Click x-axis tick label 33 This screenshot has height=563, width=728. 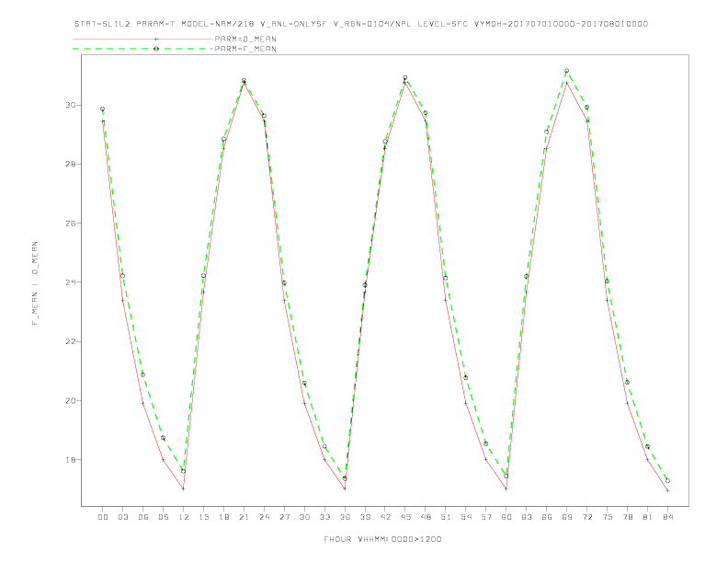[324, 517]
